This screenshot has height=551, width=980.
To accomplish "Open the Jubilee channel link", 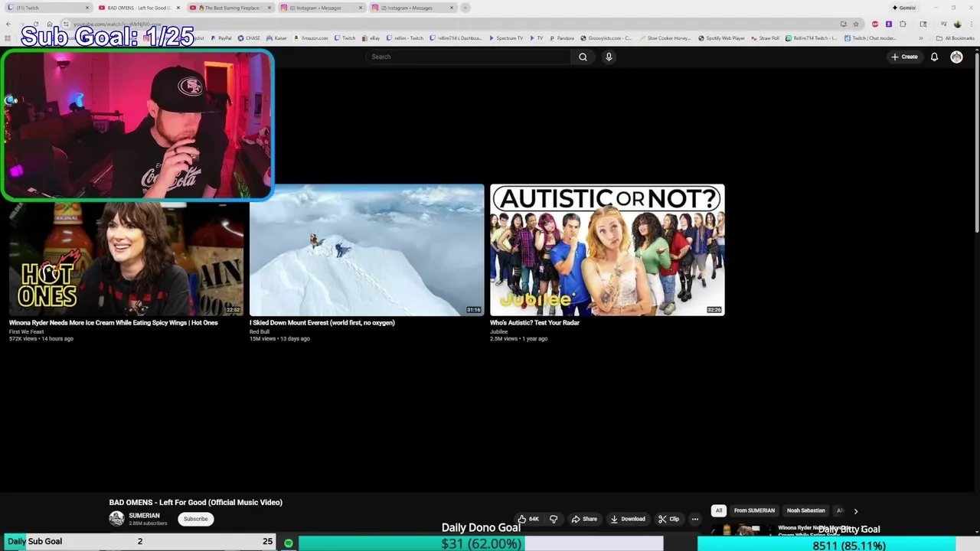I will [499, 331].
